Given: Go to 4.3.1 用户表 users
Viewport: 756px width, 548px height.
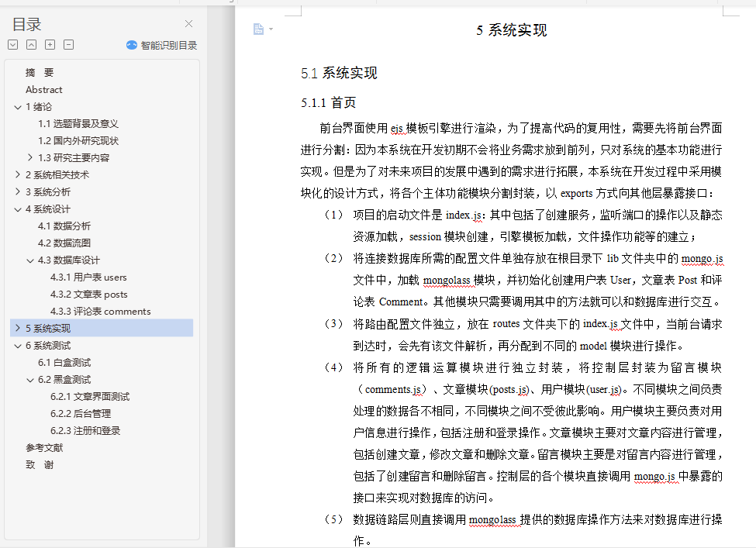Looking at the screenshot, I should (x=88, y=277).
